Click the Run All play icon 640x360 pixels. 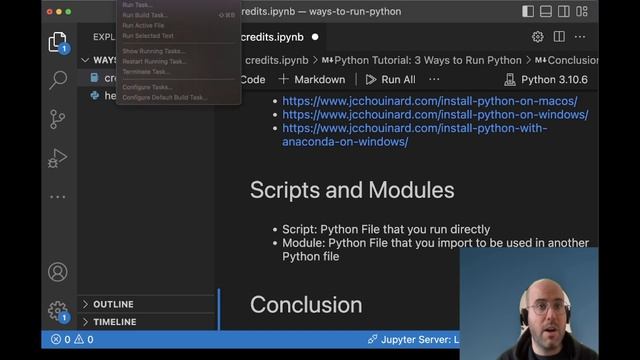click(371, 80)
